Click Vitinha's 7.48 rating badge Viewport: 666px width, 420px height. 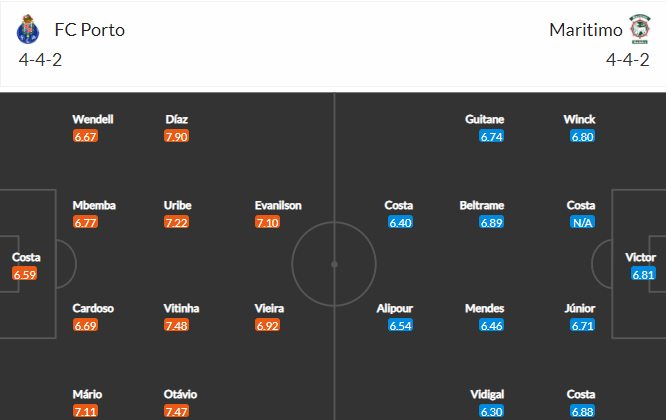point(176,326)
